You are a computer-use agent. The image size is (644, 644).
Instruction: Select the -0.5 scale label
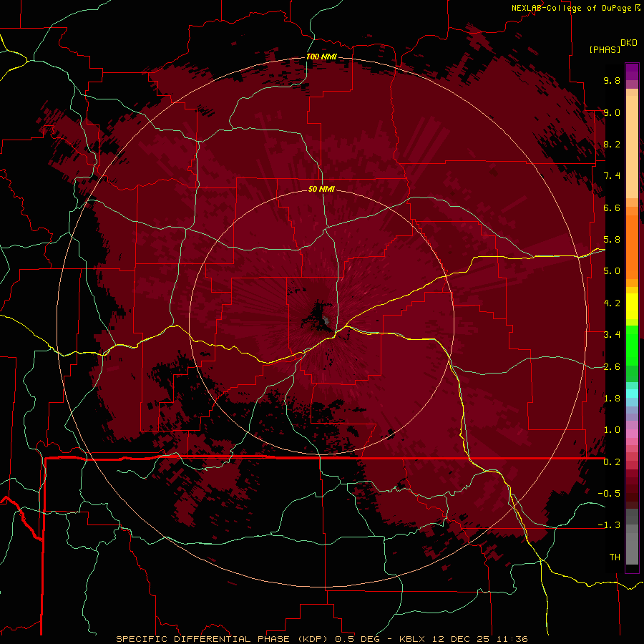tap(609, 494)
